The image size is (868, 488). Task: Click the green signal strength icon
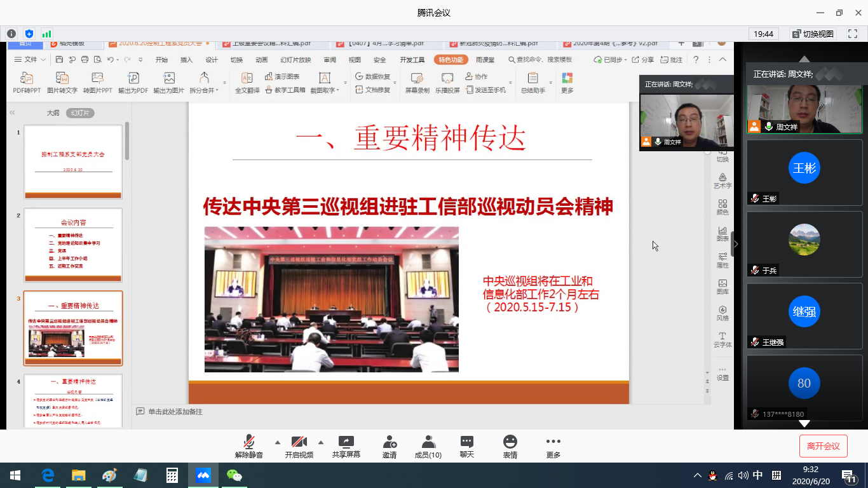pos(46,34)
